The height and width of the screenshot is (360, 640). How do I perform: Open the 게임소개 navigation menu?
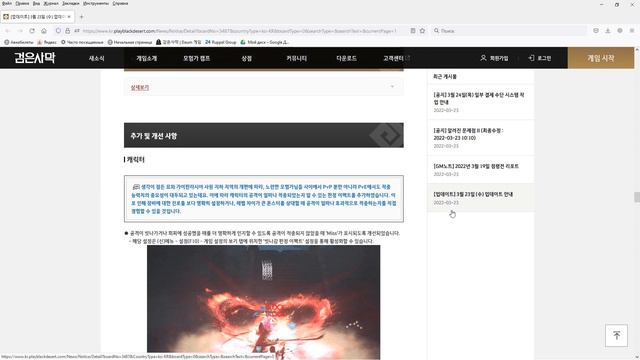click(x=147, y=58)
